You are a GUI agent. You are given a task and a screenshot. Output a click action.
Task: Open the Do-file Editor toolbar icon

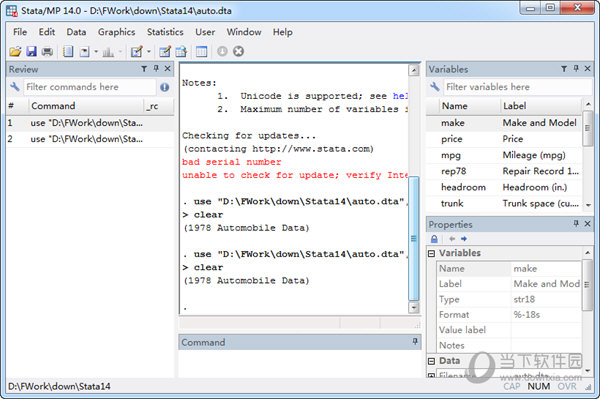pos(137,51)
